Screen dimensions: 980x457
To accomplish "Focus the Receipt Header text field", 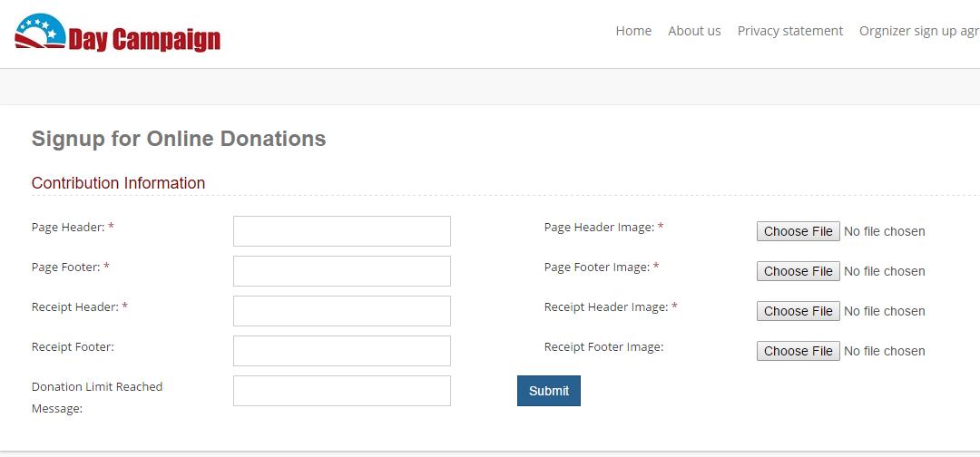I will [x=342, y=311].
